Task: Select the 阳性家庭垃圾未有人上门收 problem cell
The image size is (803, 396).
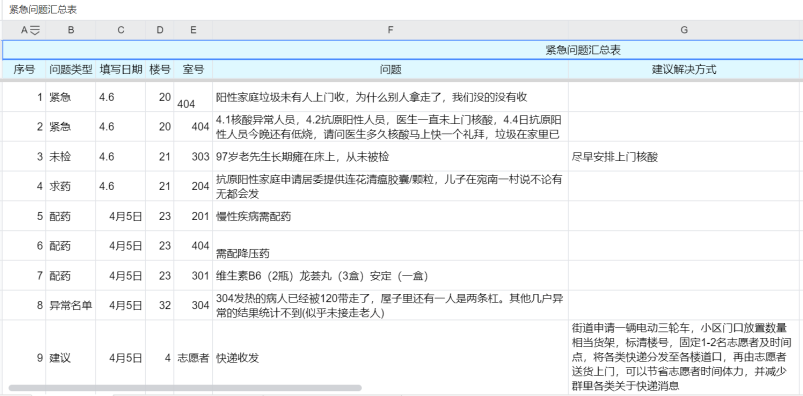Action: [390, 97]
